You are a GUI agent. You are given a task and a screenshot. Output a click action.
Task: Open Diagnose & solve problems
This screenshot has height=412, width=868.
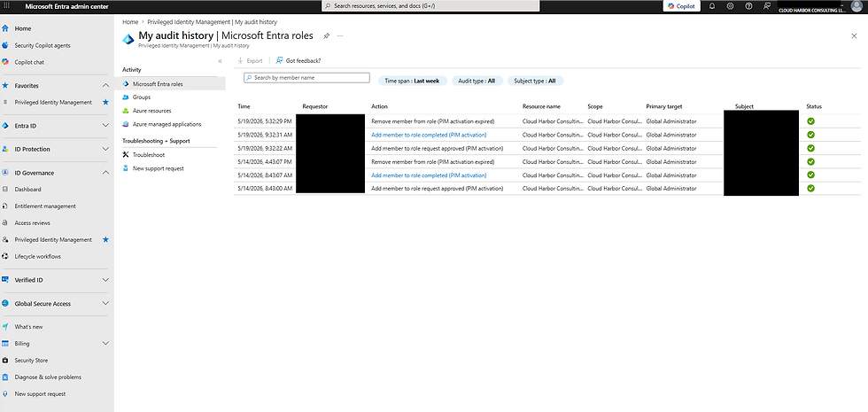(x=48, y=377)
